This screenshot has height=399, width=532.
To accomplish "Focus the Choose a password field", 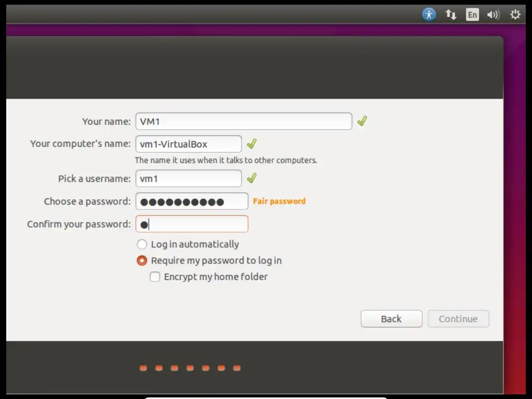I will 192,201.
